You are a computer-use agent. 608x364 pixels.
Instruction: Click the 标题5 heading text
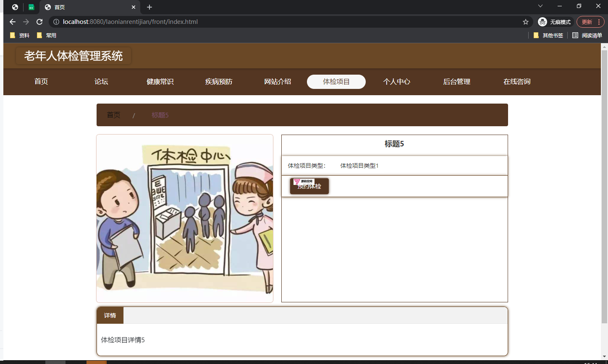(394, 144)
